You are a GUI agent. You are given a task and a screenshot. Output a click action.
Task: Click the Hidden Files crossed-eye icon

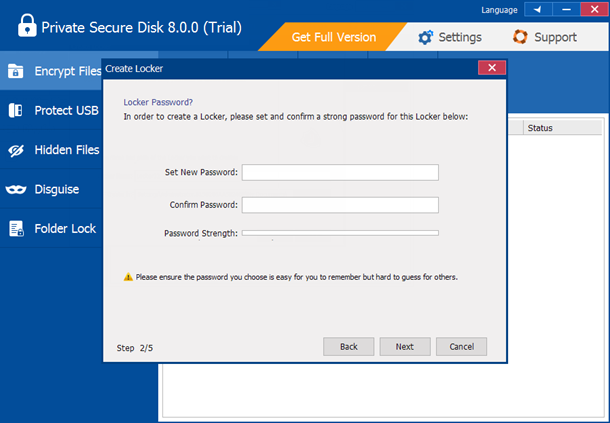pyautogui.click(x=16, y=149)
